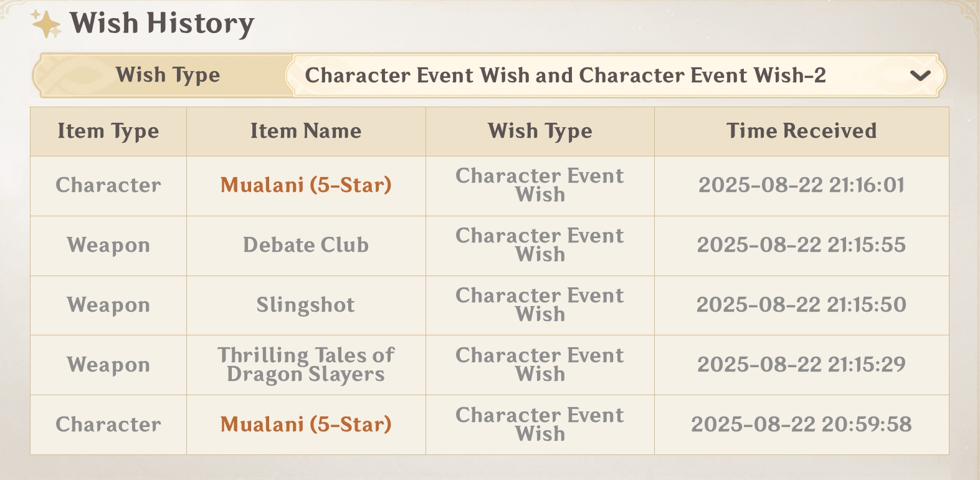Select the bottom Mualani (5-Star) entry

coord(306,425)
